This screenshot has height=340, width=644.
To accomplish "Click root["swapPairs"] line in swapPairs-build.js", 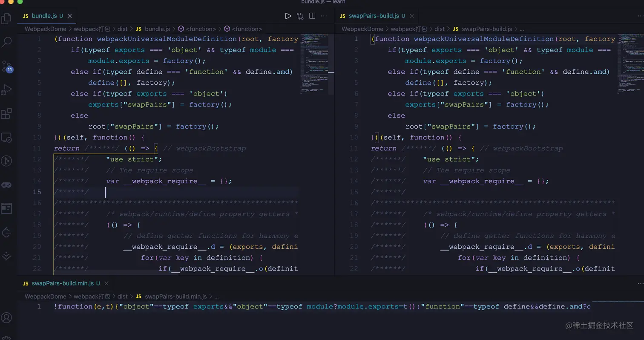I will pos(470,127).
